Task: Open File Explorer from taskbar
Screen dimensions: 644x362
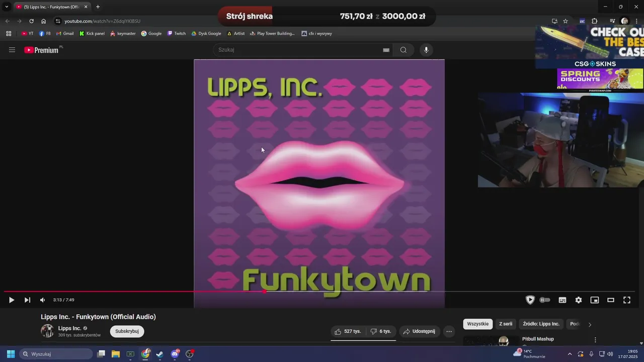Action: (116, 354)
